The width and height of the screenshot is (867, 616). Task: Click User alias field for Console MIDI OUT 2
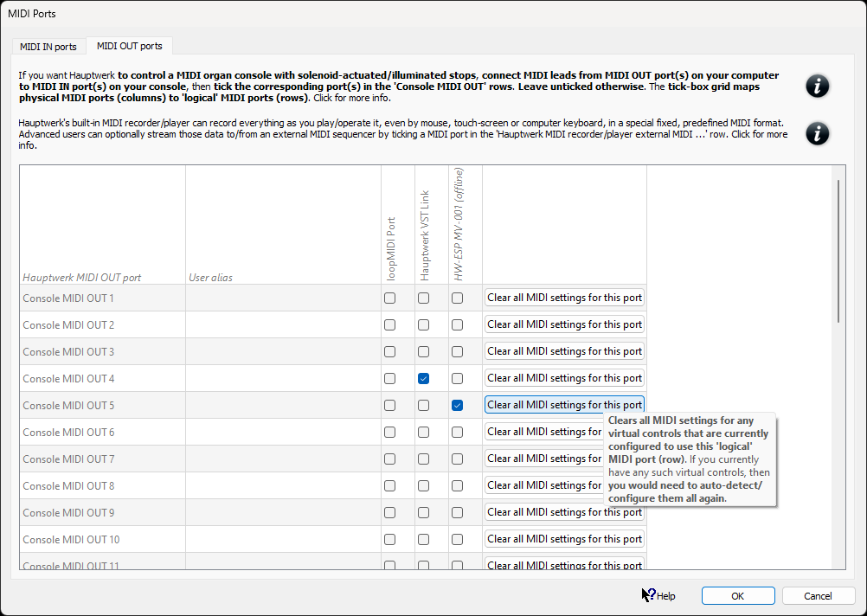(282, 325)
